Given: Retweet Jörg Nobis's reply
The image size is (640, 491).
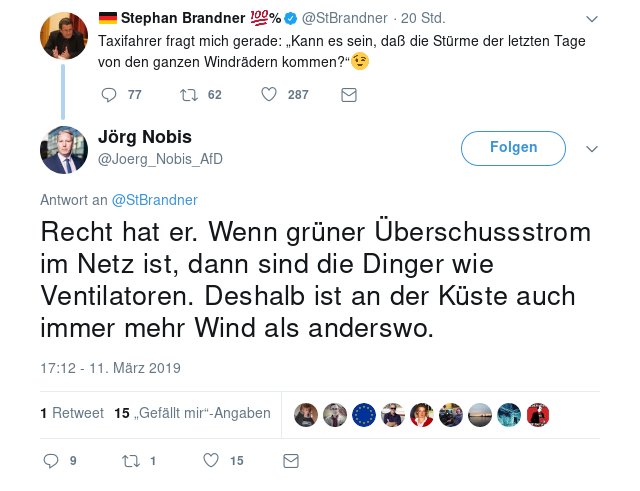Looking at the screenshot, I should coord(128,461).
